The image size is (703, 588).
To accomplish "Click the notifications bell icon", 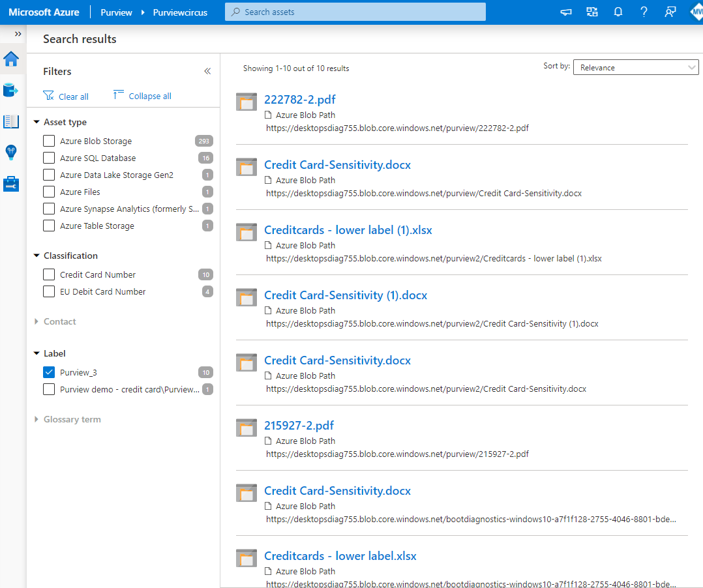I will (618, 12).
